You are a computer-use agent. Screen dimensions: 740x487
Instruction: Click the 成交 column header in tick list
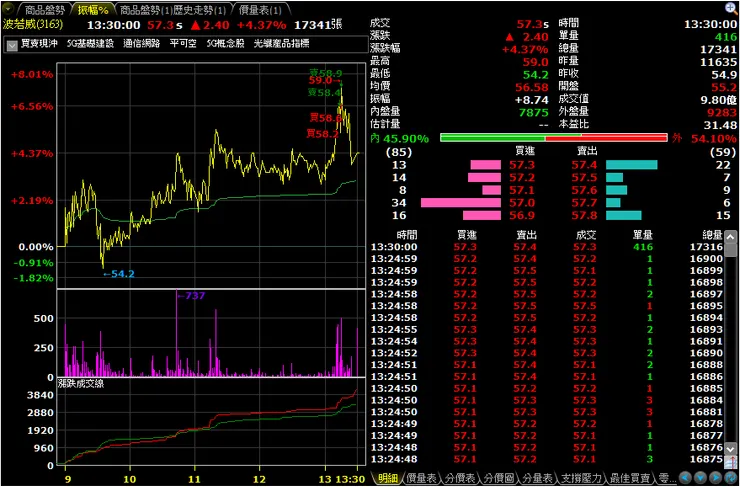(586, 235)
